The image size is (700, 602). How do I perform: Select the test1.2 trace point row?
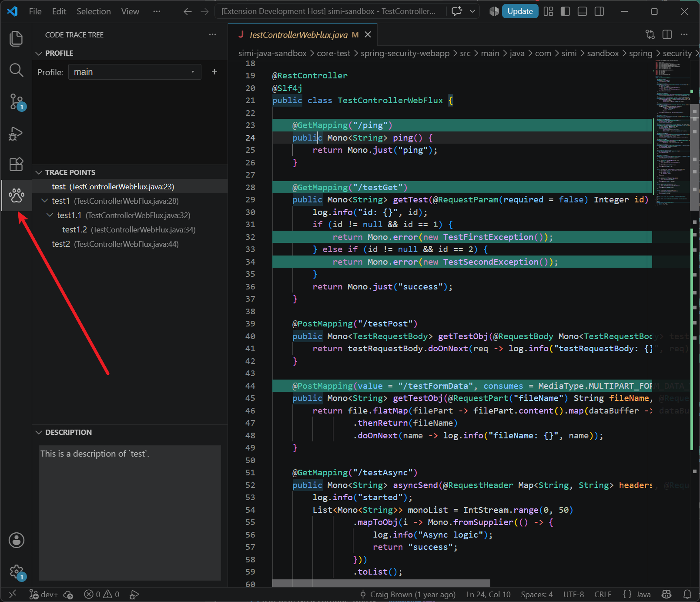coord(130,229)
